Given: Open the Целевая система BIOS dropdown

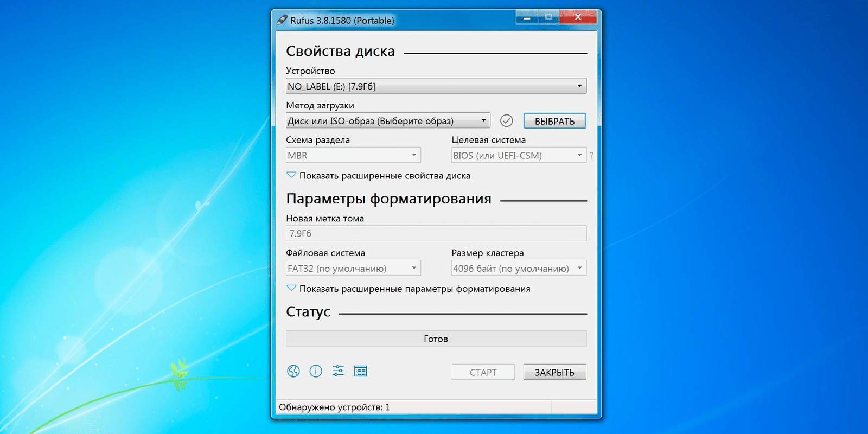Looking at the screenshot, I should 518,155.
